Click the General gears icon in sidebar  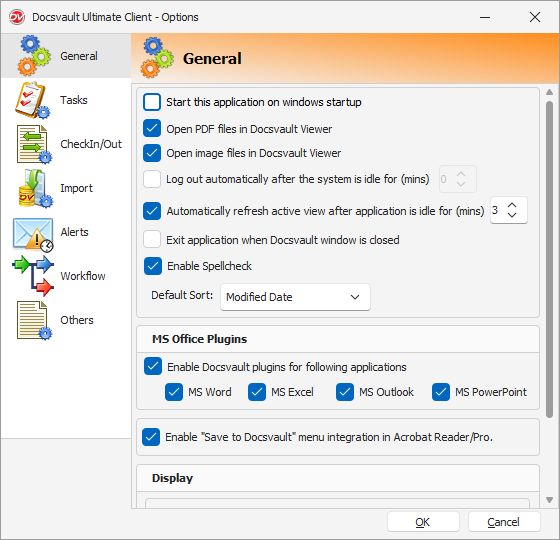pyautogui.click(x=34, y=56)
